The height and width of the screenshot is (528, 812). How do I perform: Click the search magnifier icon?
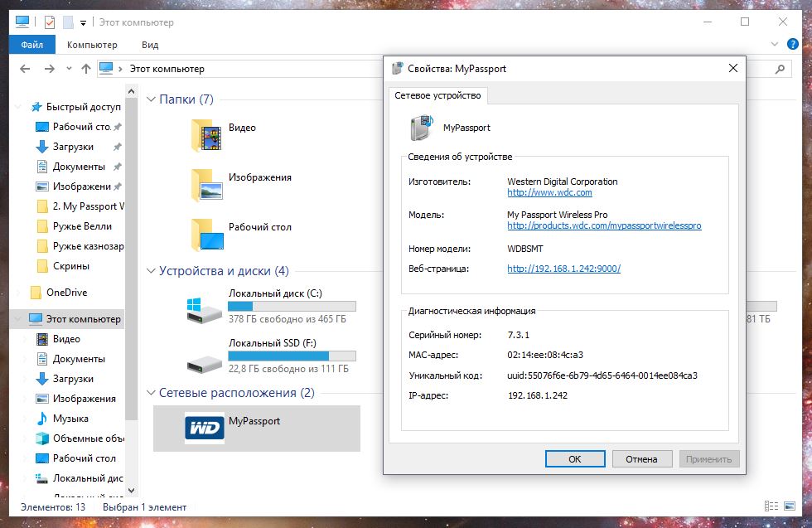(780, 69)
